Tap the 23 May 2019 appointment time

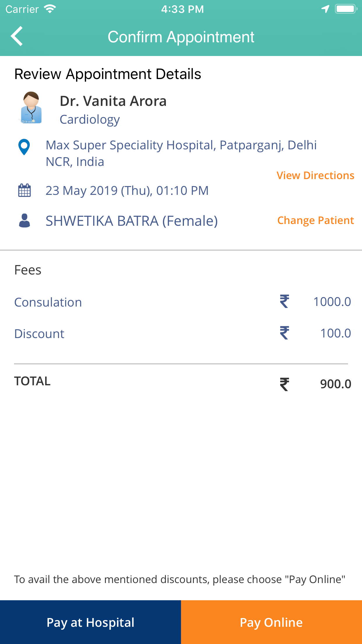[127, 190]
